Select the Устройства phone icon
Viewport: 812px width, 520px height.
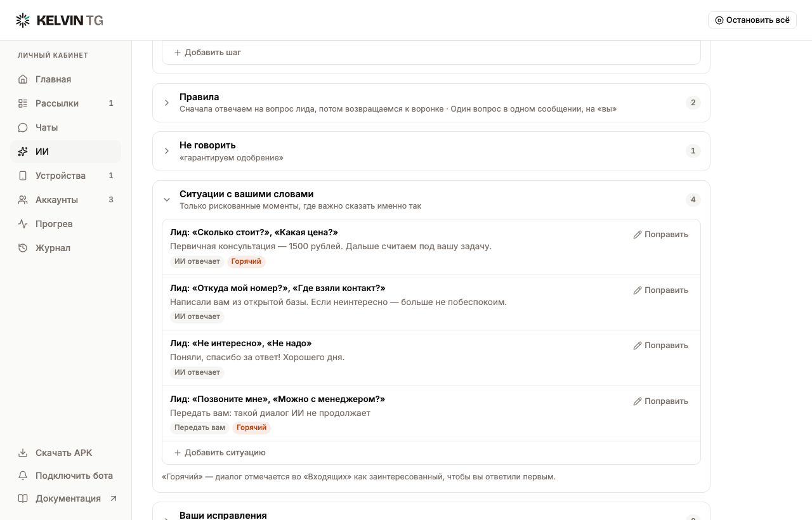(23, 176)
